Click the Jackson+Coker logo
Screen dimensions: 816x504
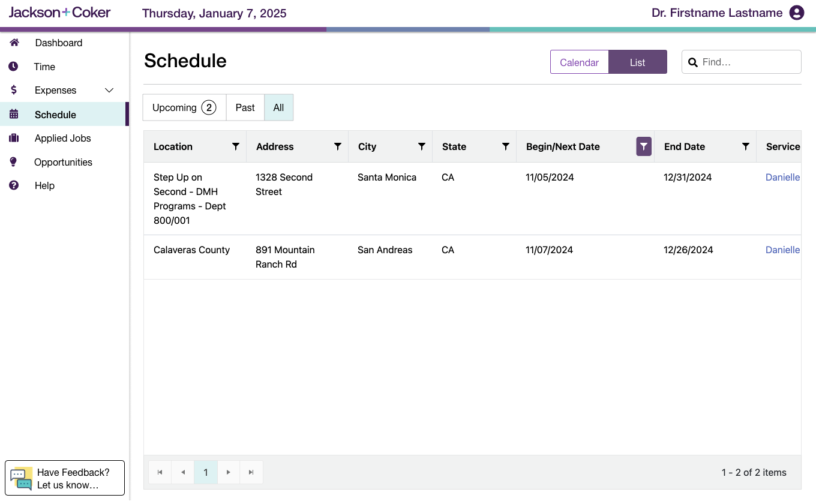pyautogui.click(x=59, y=12)
